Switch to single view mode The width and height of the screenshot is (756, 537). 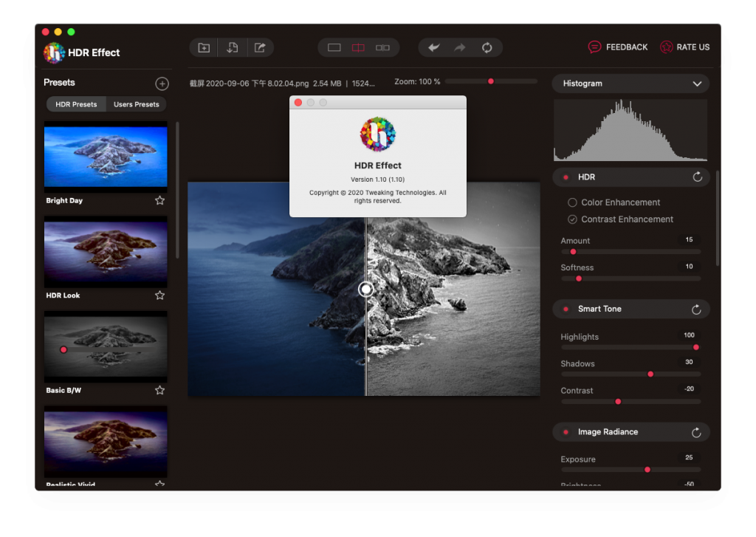pos(334,48)
